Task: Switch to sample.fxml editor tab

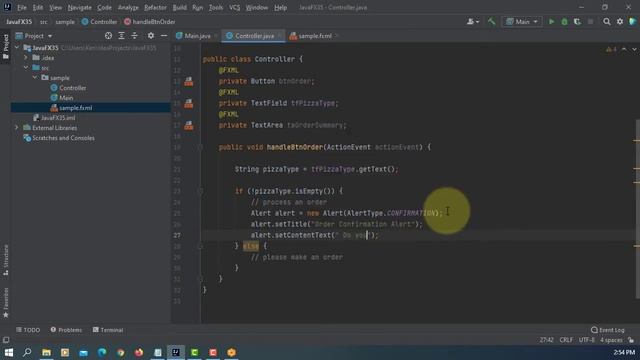Action: tap(314, 36)
